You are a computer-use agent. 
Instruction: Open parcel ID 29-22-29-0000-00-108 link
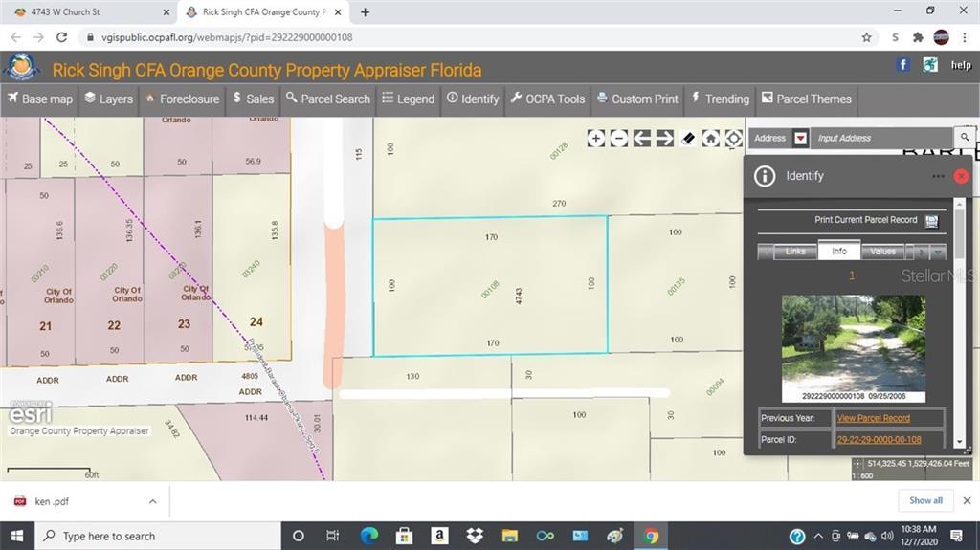tap(879, 439)
